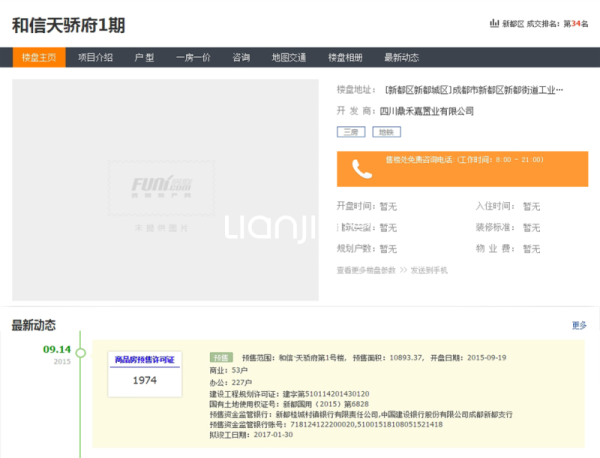This screenshot has width=600, height=458.
Task: View the 楼盘相册 tab
Action: point(346,58)
